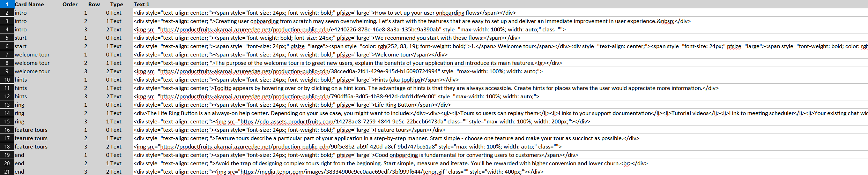This screenshot has width=868, height=175.
Task: Select row header number 21
Action: [x=7, y=172]
